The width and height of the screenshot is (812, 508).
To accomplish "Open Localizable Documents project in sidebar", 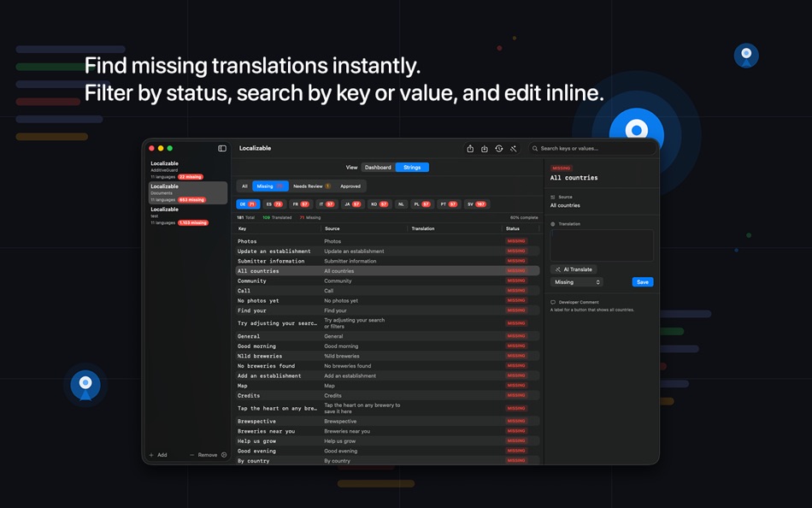I will click(x=187, y=192).
